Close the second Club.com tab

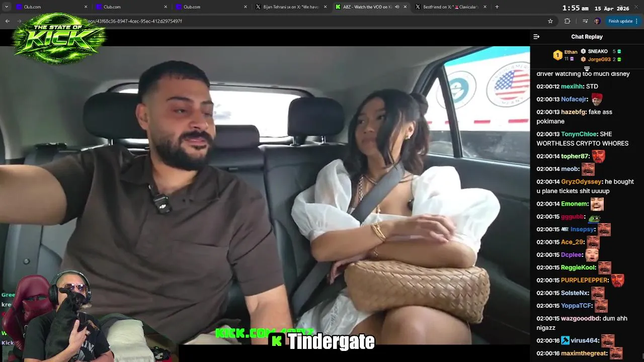click(166, 7)
